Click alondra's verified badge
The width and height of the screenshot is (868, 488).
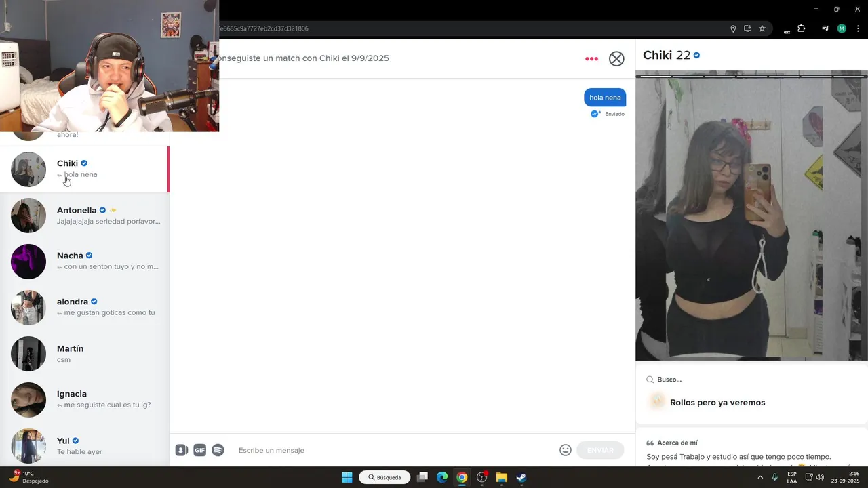point(94,302)
